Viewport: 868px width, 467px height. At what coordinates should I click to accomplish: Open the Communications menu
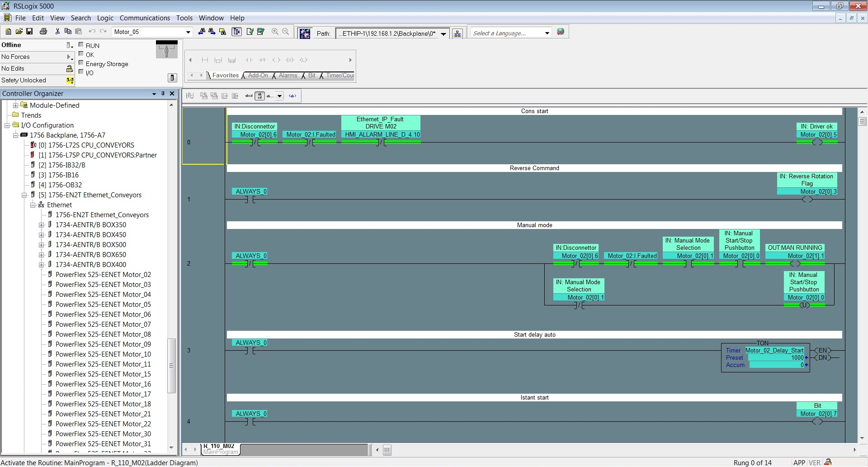tap(145, 18)
